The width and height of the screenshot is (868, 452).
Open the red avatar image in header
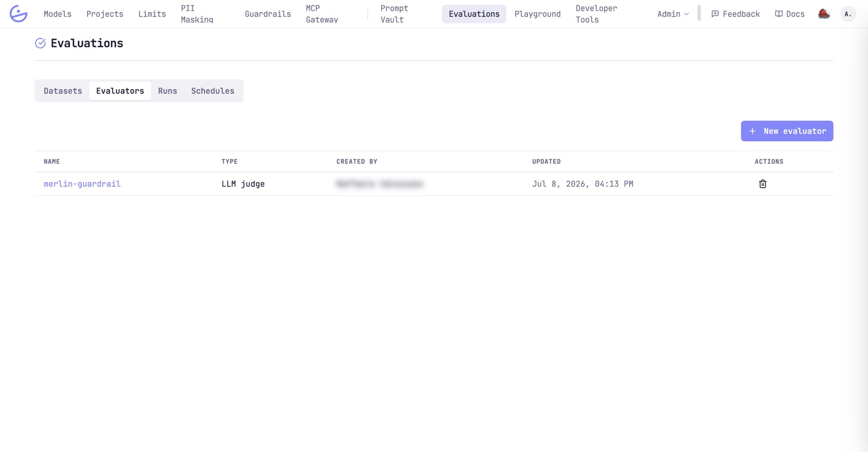point(824,14)
